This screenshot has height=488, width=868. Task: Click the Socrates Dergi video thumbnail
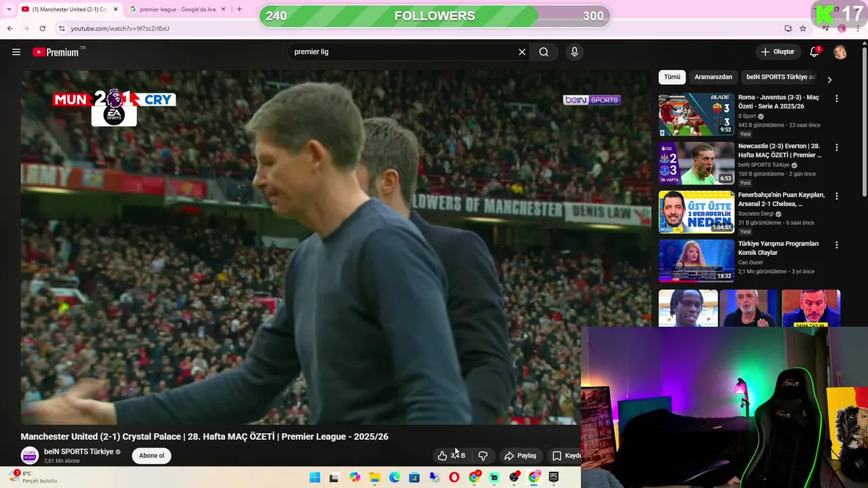pos(696,212)
